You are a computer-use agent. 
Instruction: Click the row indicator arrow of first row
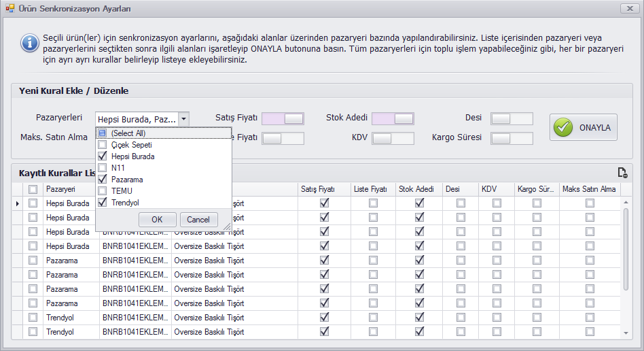tap(17, 203)
